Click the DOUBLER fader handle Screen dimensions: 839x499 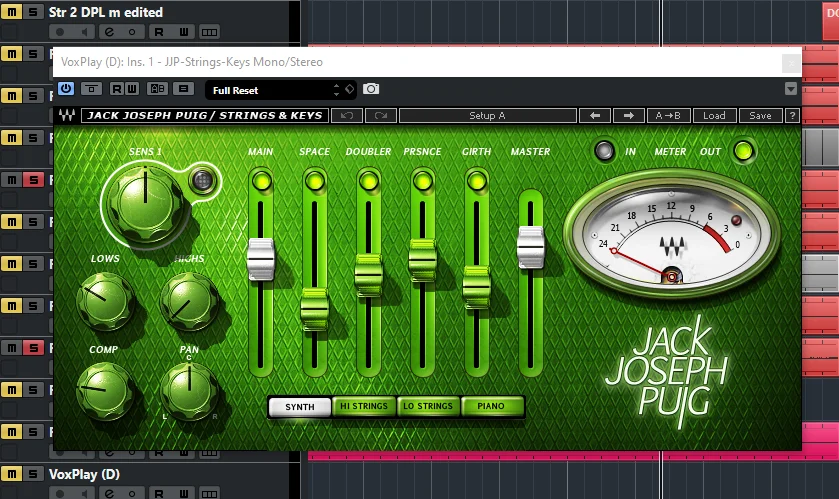(369, 275)
